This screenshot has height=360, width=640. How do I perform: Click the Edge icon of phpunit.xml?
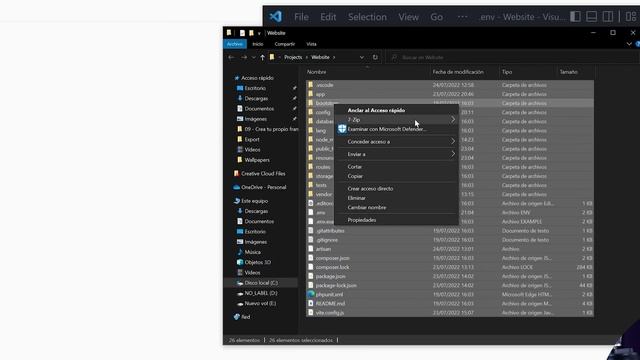pyautogui.click(x=311, y=294)
